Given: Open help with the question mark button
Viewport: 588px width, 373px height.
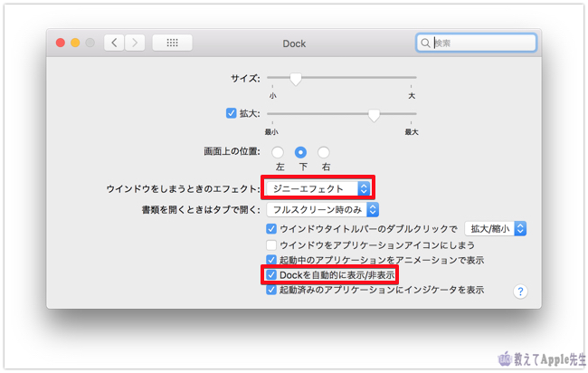Looking at the screenshot, I should point(520,292).
